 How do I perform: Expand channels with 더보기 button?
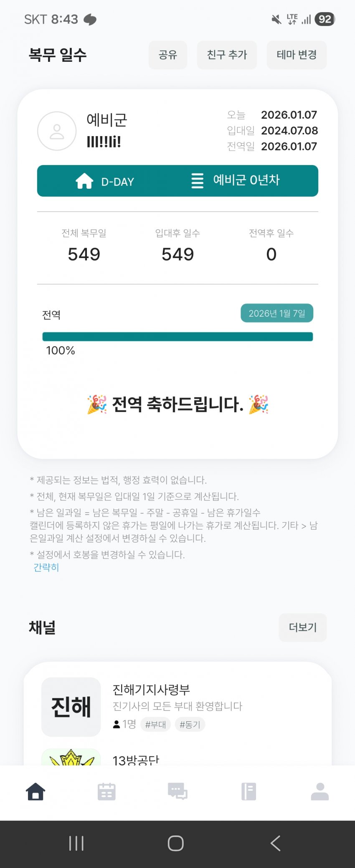pyautogui.click(x=303, y=627)
